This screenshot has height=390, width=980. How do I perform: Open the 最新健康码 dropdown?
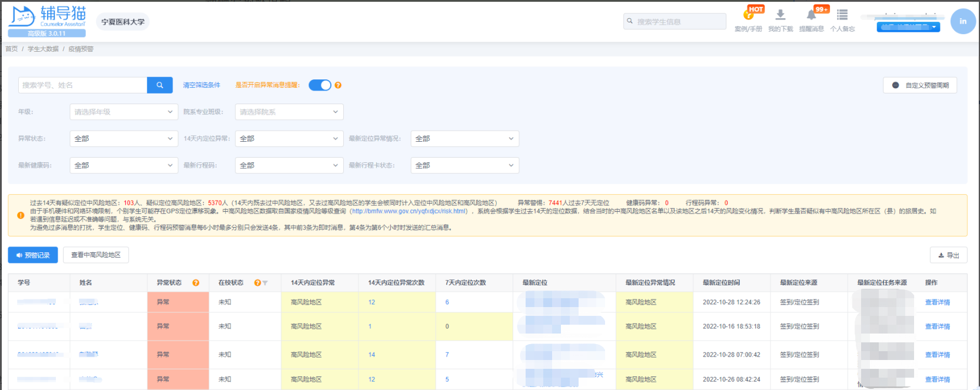coord(124,165)
